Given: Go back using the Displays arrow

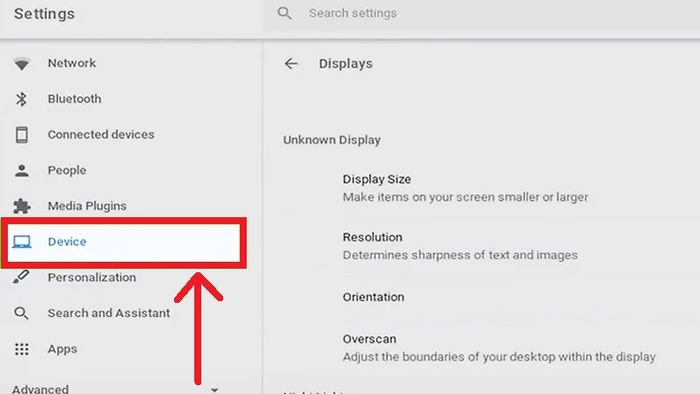Looking at the screenshot, I should tap(291, 64).
